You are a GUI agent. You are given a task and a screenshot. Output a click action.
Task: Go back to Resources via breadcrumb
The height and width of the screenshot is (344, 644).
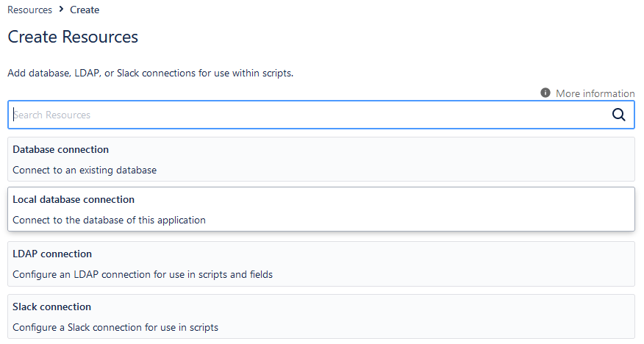29,10
